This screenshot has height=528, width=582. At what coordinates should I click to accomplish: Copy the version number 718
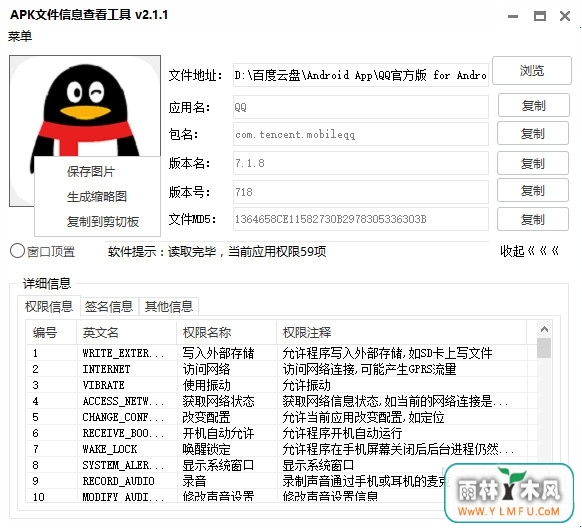[x=533, y=190]
